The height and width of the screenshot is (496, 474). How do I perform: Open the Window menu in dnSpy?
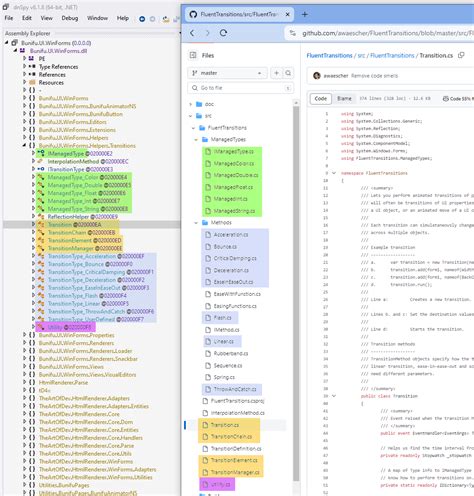coord(97,18)
